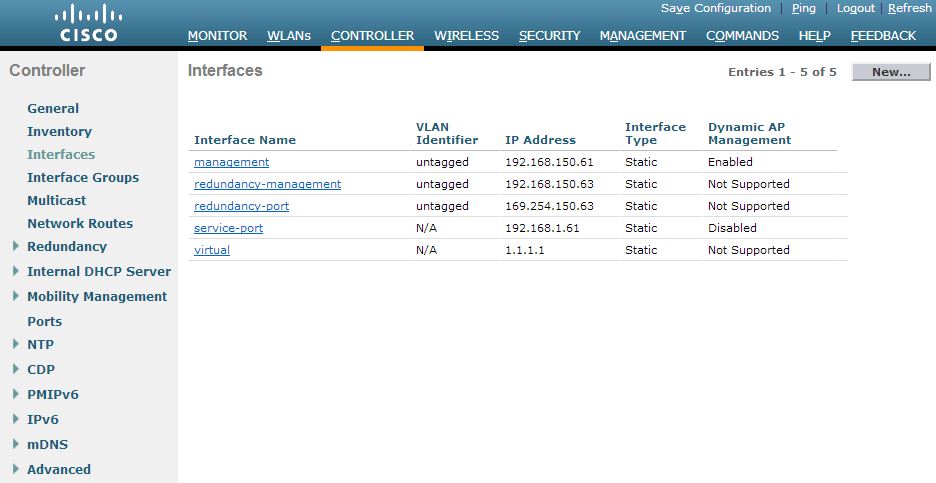The width and height of the screenshot is (936, 483).
Task: Click the PMIPv6 sidebar label
Action: tap(53, 395)
